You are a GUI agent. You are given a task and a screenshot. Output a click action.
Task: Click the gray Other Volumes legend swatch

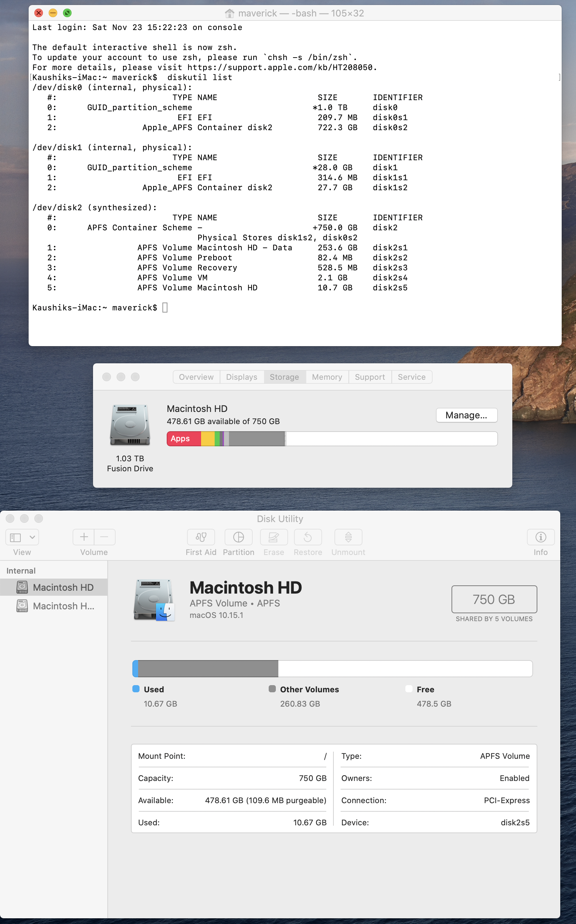[x=272, y=689]
